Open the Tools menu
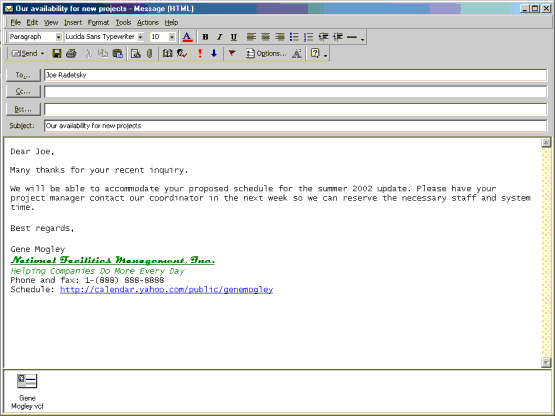Screen dimensions: 555x416 [x=124, y=23]
